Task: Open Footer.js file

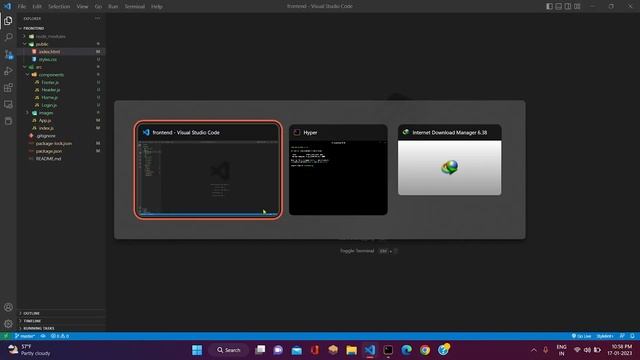Action: 50,82
